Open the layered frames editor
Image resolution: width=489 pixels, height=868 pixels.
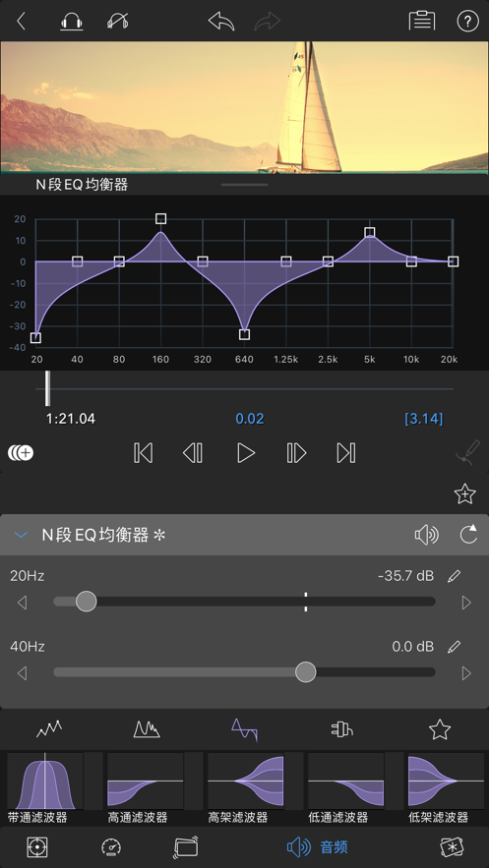(185, 846)
